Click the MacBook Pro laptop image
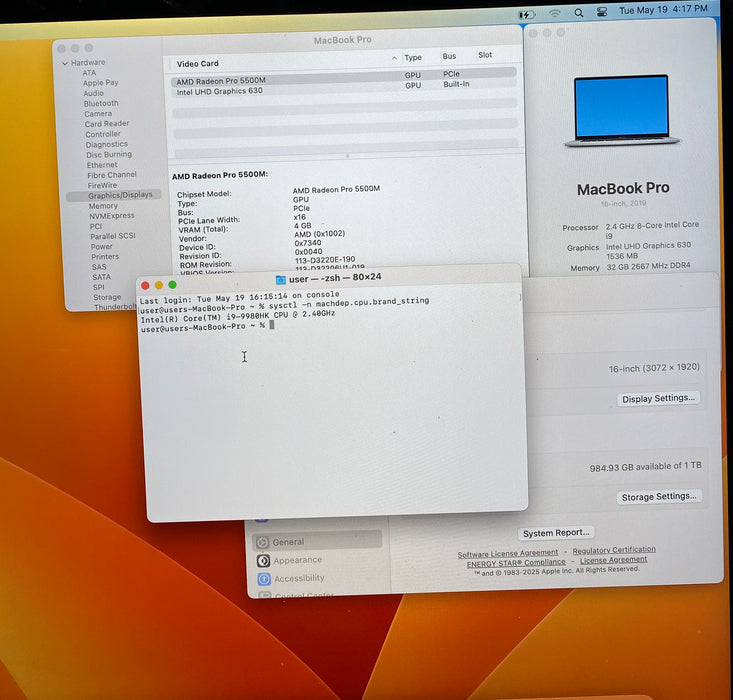733x700 pixels. (x=622, y=111)
